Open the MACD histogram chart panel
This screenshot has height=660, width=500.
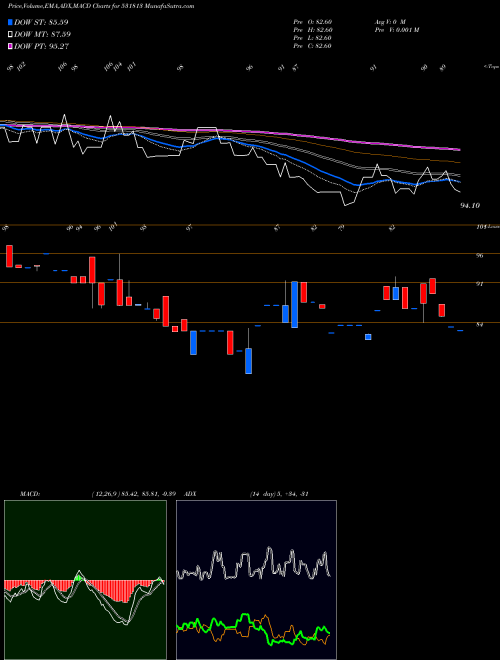[x=85, y=580]
